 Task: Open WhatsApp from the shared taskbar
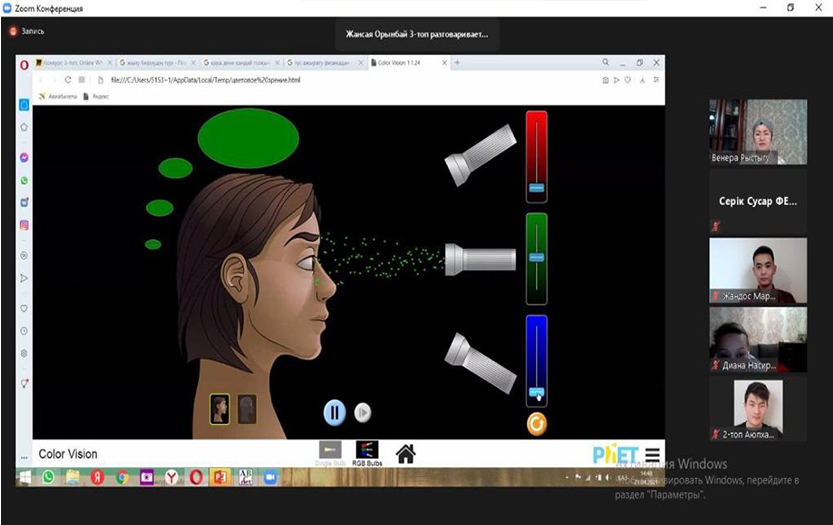[48, 477]
